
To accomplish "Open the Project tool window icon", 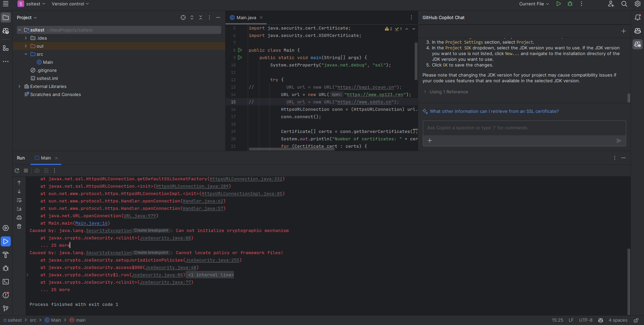I will (x=6, y=17).
